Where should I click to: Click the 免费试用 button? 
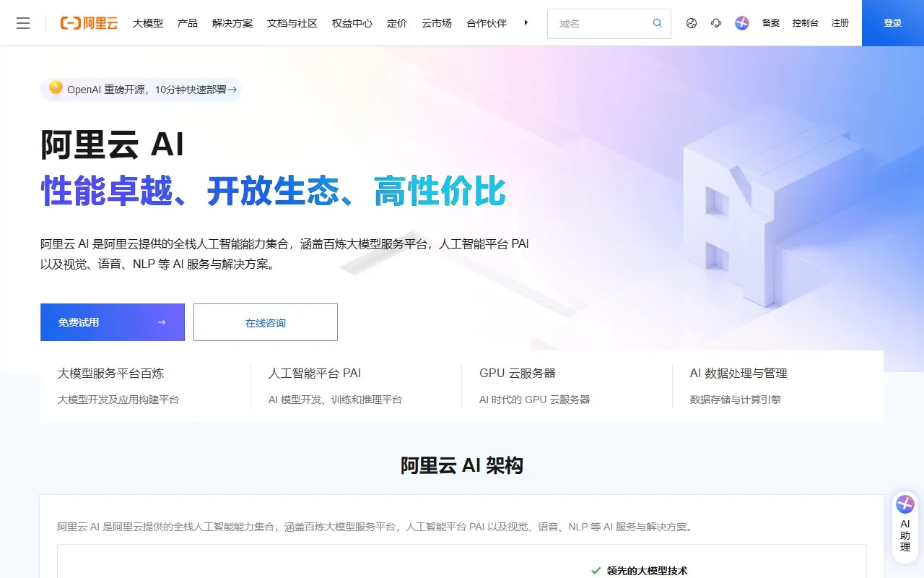112,322
